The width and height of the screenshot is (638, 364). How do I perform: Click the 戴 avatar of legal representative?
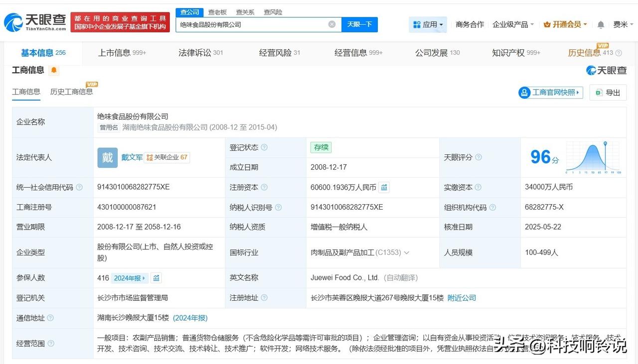(x=107, y=157)
